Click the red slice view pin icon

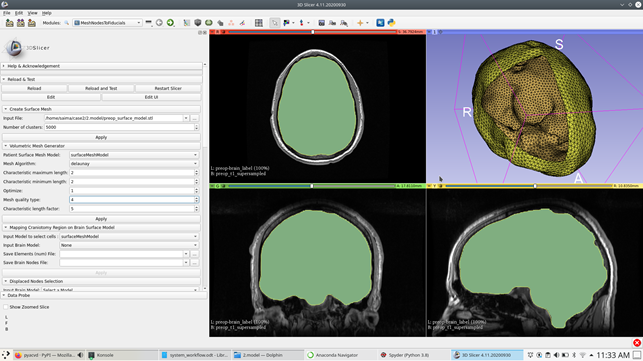click(x=212, y=32)
